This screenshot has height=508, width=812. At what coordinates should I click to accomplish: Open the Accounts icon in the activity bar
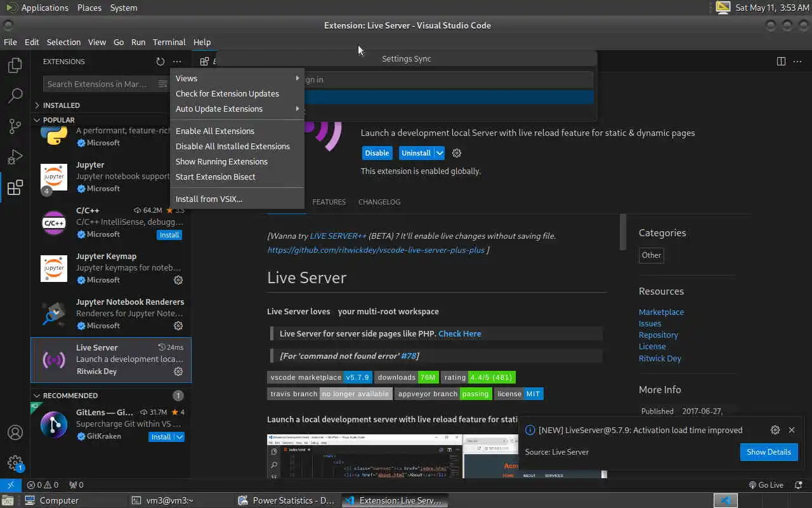15,432
